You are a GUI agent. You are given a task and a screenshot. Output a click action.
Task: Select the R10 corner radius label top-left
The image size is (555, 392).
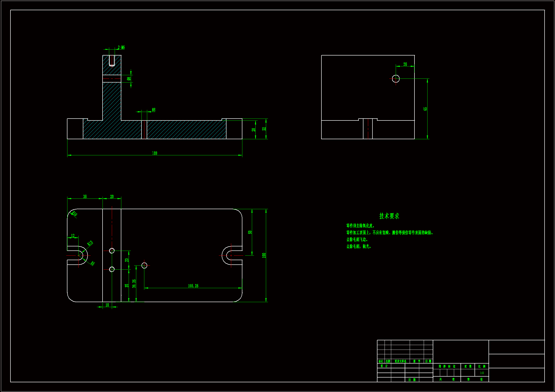74,213
